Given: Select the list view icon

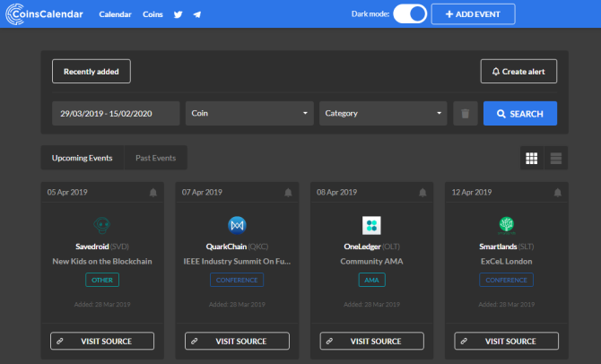Looking at the screenshot, I should coord(556,158).
